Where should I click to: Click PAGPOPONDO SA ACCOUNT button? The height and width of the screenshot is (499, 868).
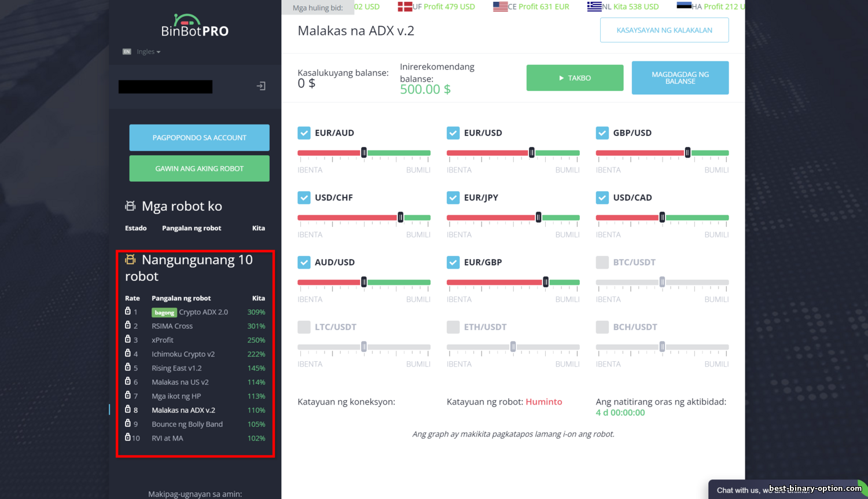click(199, 138)
